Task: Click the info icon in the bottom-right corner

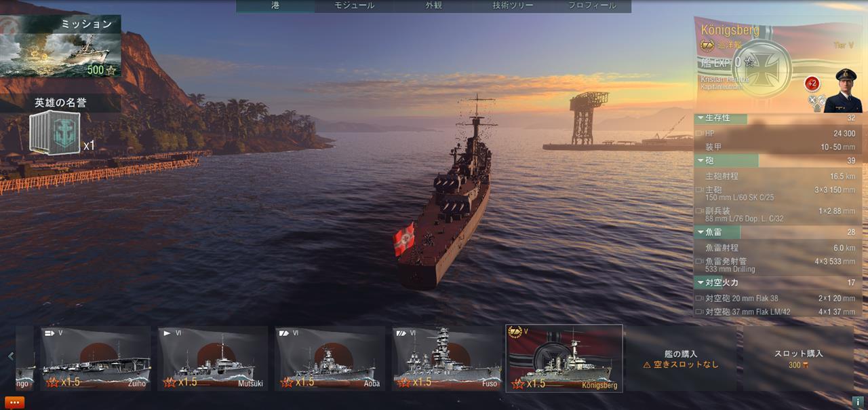Action: (x=858, y=402)
